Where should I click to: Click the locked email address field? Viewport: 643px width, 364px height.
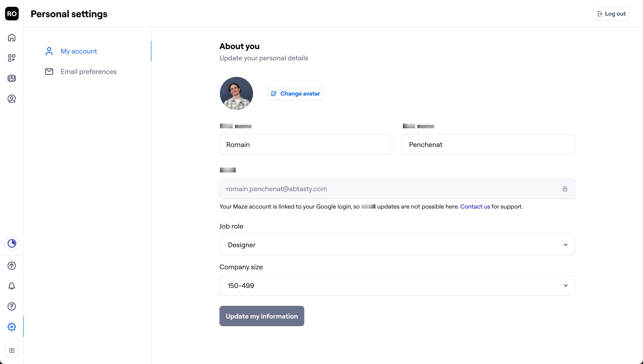coord(397,189)
